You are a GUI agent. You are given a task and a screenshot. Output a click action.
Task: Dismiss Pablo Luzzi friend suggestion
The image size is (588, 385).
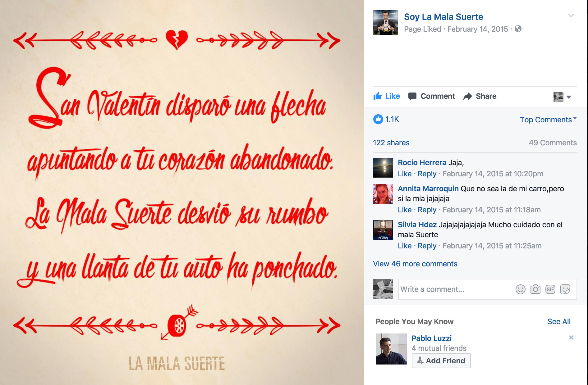coord(571,337)
